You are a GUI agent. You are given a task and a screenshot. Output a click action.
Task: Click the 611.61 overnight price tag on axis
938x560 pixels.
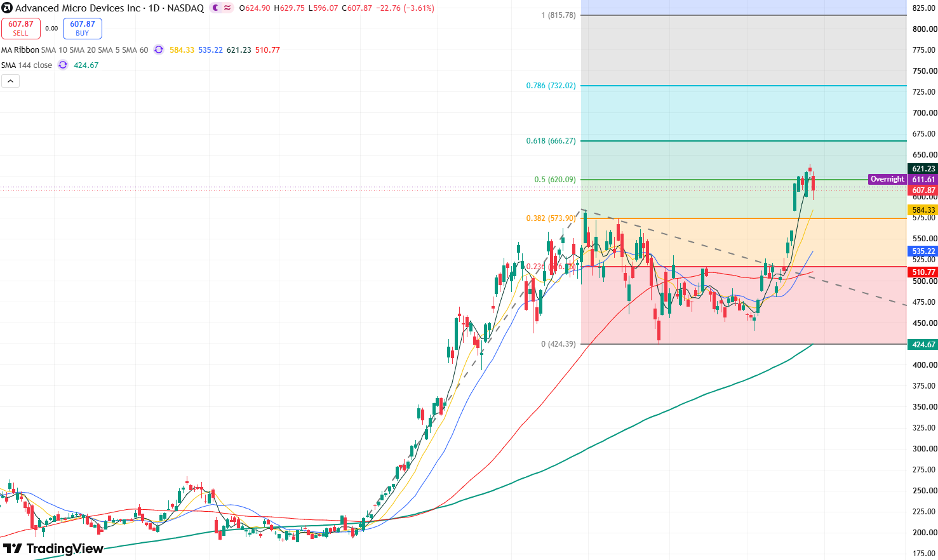(923, 180)
